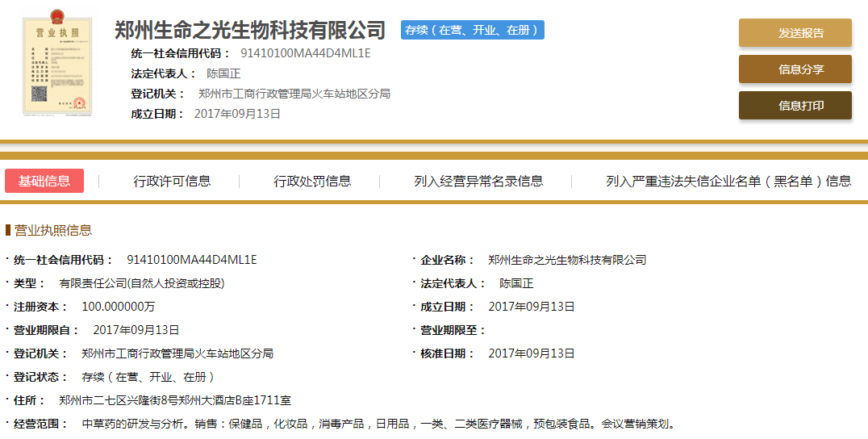The width and height of the screenshot is (868, 439).
Task: Click 登记机关 value in license info section
Action: 177,353
